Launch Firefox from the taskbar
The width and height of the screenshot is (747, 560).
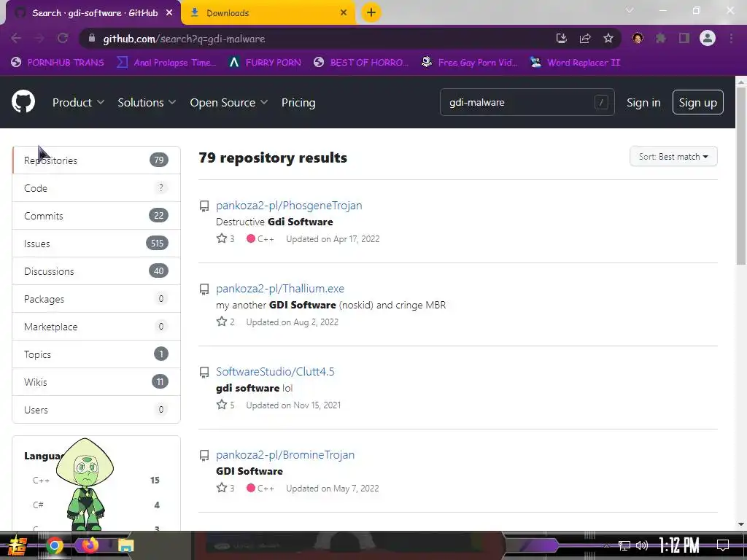coord(90,545)
